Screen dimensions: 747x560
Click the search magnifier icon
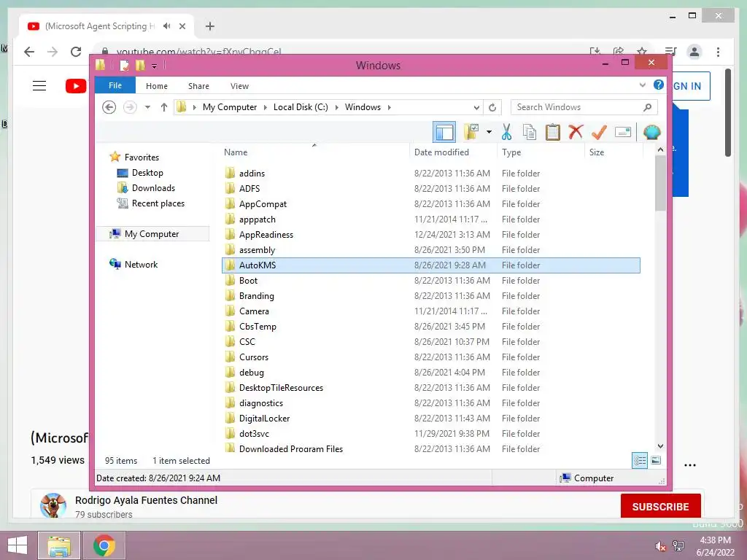[647, 107]
